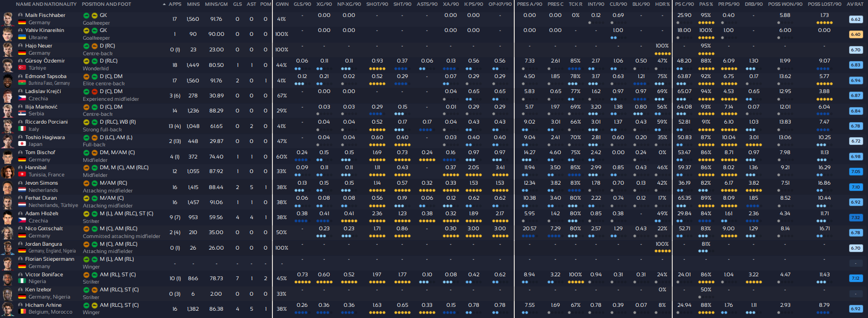Click the 7.32 average rating badge

pyautogui.click(x=855, y=218)
